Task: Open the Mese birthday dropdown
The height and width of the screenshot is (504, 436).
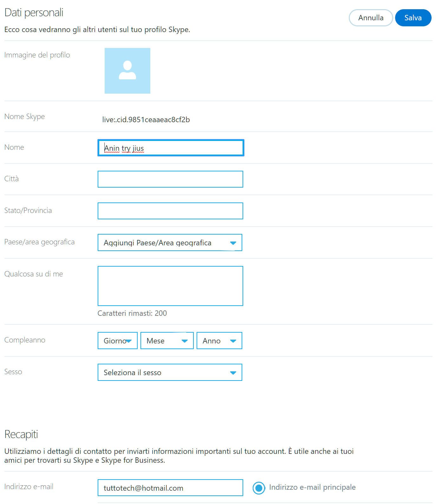Action: [x=167, y=341]
